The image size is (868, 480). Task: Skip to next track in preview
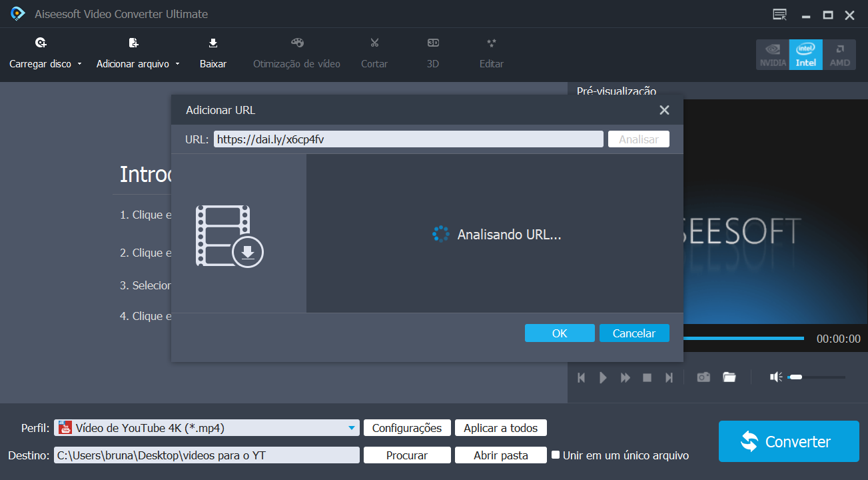pyautogui.click(x=669, y=377)
